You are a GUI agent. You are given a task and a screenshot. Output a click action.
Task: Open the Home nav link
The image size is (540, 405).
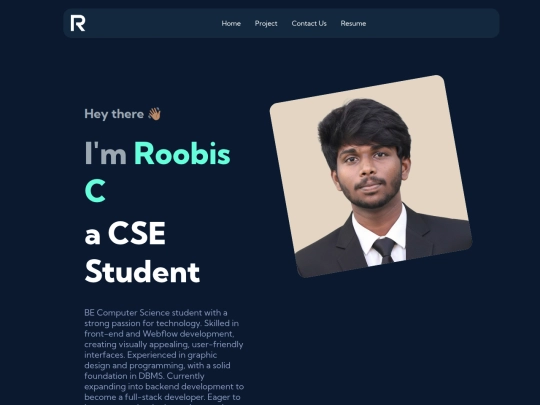click(x=231, y=23)
